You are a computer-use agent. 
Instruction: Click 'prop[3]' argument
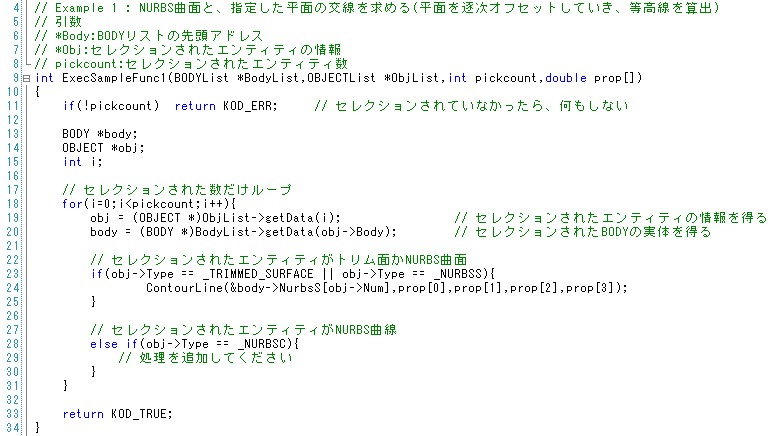(590, 287)
